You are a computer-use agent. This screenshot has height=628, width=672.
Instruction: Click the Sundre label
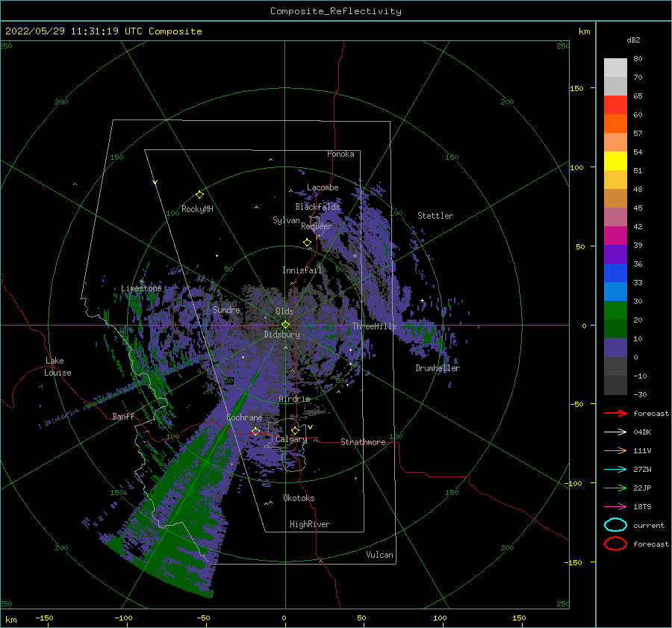pyautogui.click(x=226, y=309)
